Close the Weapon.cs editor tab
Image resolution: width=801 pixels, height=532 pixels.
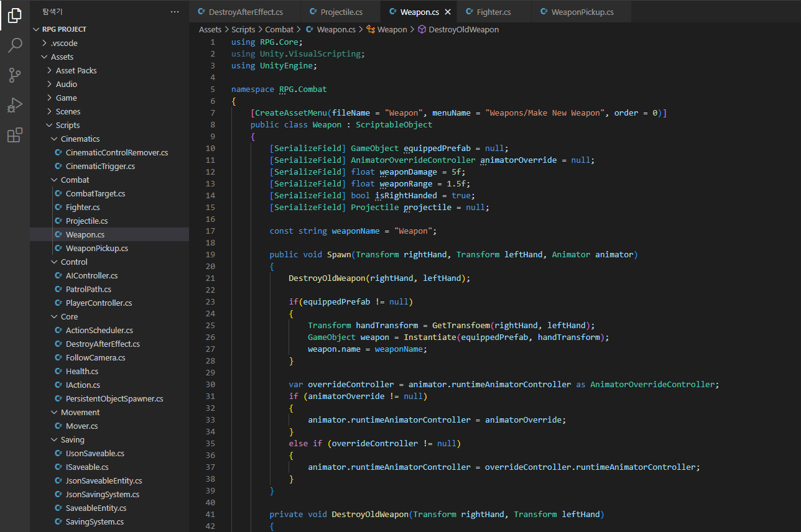[x=448, y=12]
